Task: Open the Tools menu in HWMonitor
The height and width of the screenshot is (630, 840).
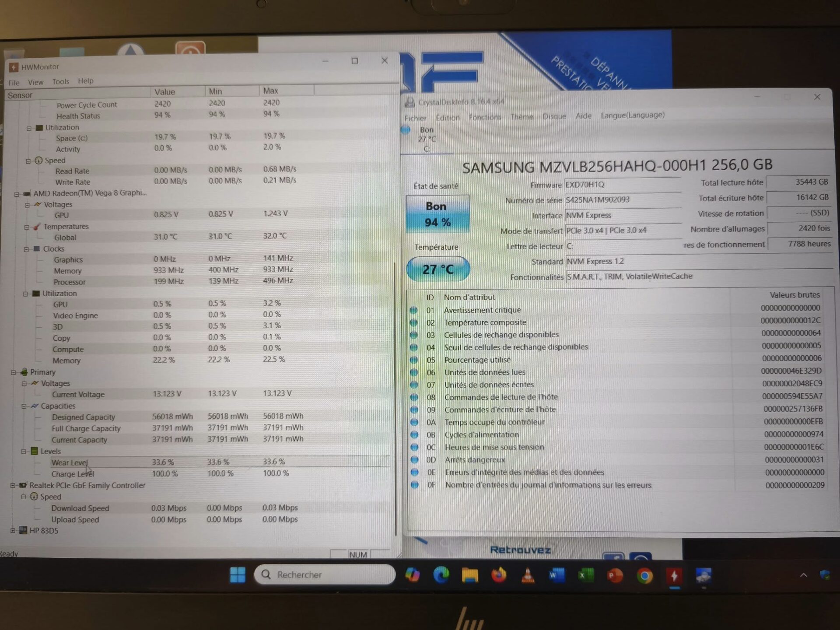Action: [x=60, y=81]
